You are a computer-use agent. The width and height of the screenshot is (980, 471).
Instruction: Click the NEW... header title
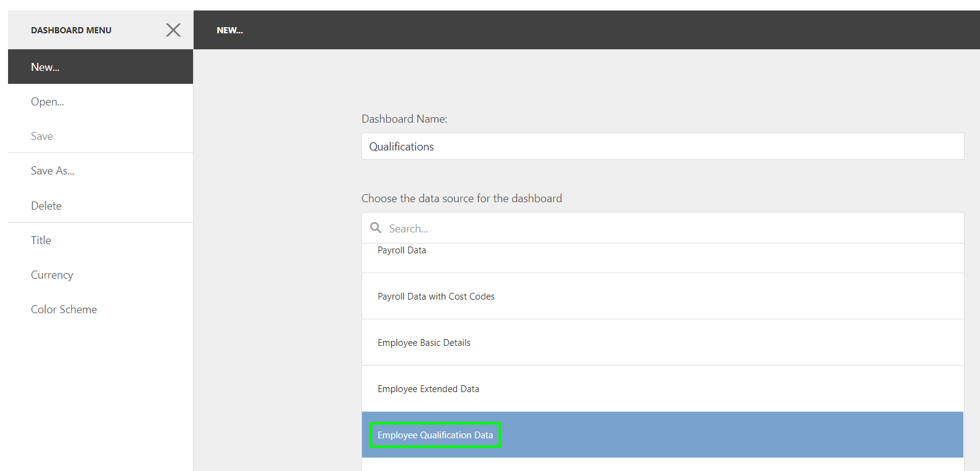pos(229,30)
